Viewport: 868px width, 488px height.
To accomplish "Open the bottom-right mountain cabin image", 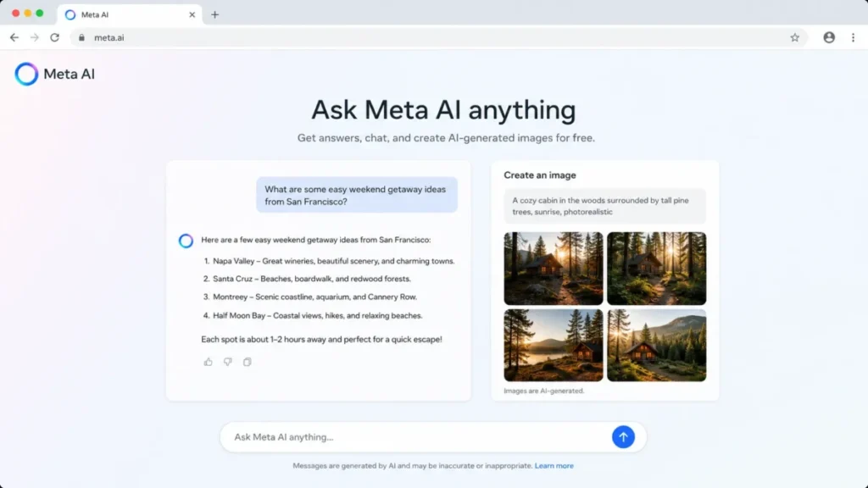I will tap(657, 346).
